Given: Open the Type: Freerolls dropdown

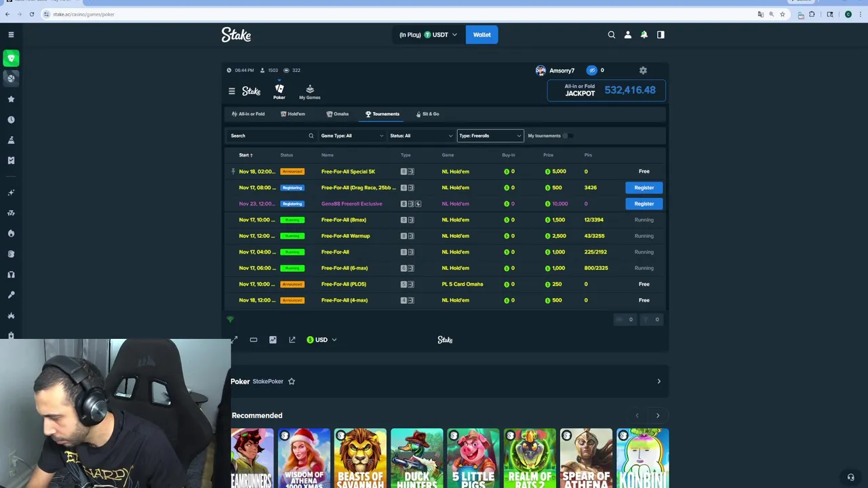Looking at the screenshot, I should pyautogui.click(x=490, y=136).
